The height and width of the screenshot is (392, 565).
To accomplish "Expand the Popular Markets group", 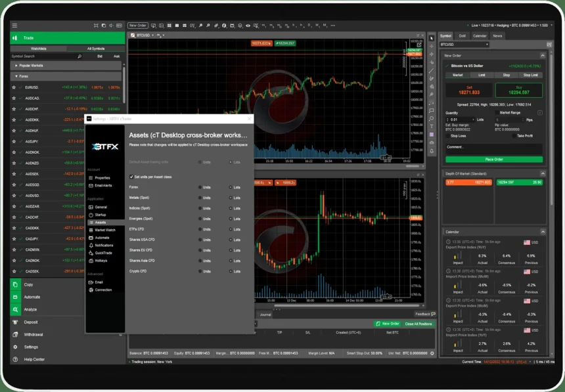I will [x=16, y=66].
